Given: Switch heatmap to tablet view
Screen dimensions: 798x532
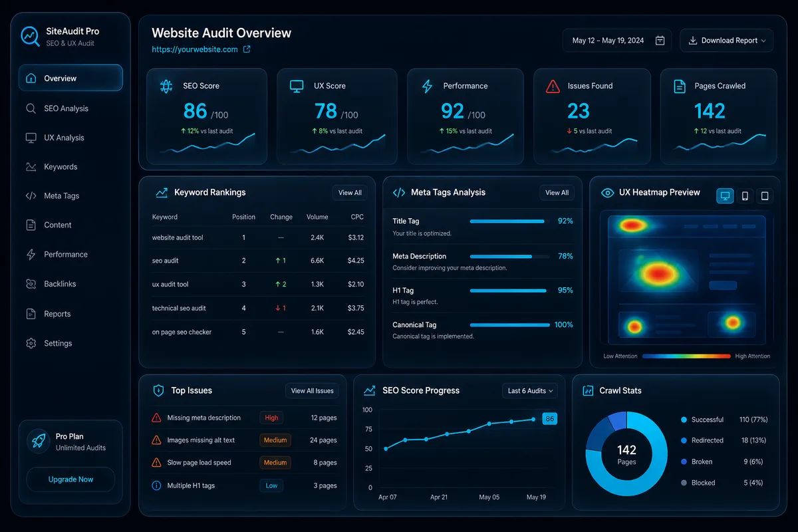Looking at the screenshot, I should tap(765, 196).
